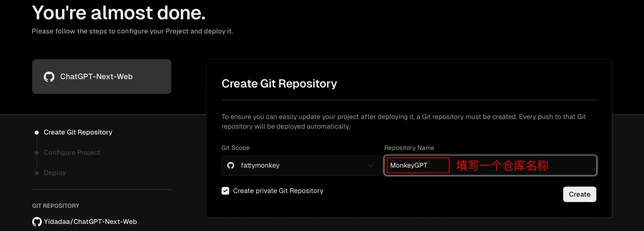Screen dimensions: 644x231
Task: Click the Repository Name label
Action: pos(409,148)
